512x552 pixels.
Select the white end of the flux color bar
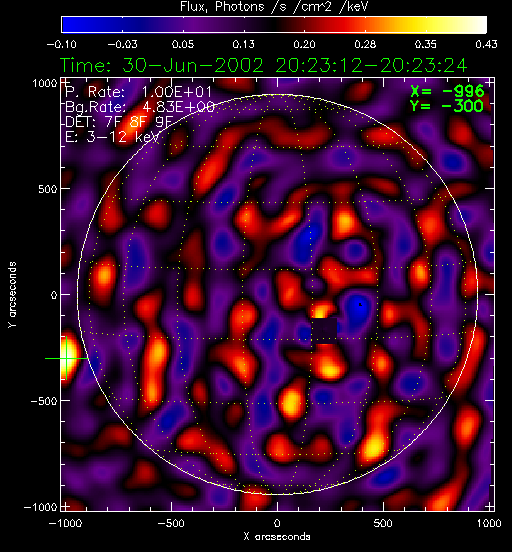[x=475, y=25]
